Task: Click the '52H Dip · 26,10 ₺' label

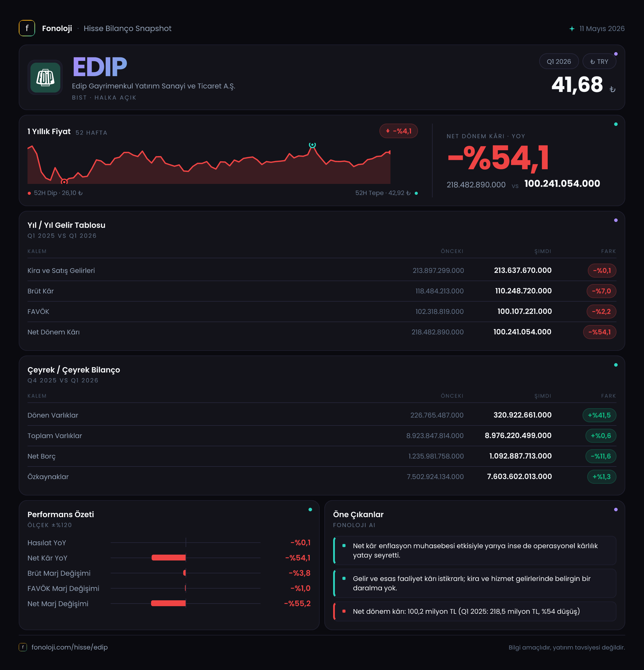Action: point(59,193)
